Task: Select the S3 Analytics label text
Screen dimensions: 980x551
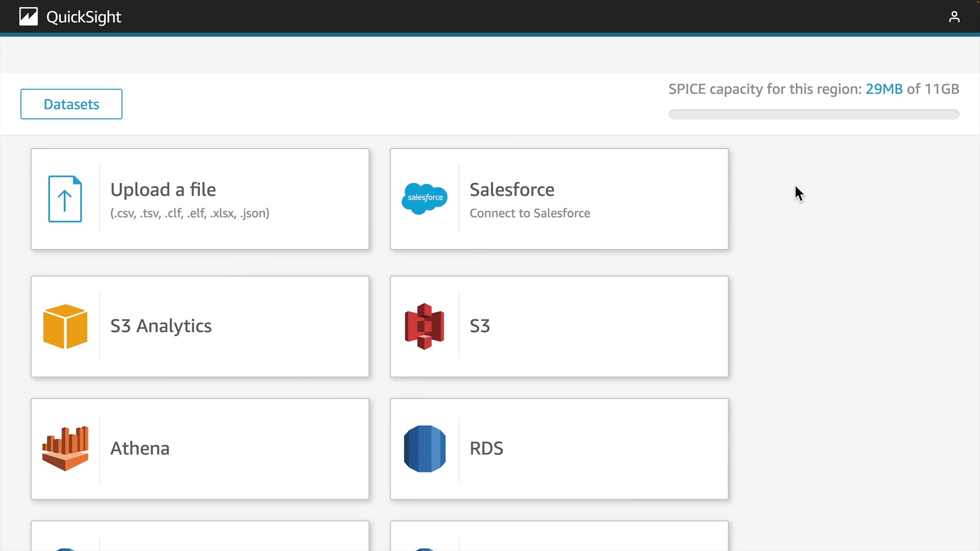Action: [x=161, y=326]
